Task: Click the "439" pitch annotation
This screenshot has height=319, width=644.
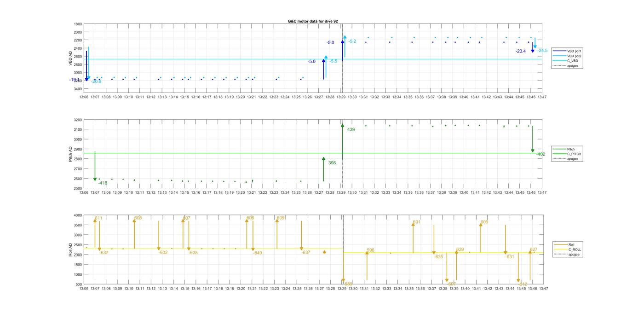Action: (351, 130)
